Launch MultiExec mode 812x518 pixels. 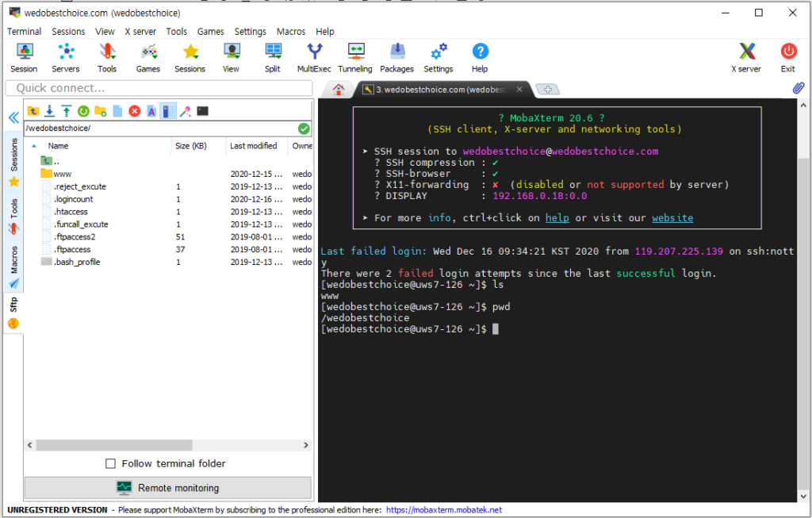tap(314, 58)
